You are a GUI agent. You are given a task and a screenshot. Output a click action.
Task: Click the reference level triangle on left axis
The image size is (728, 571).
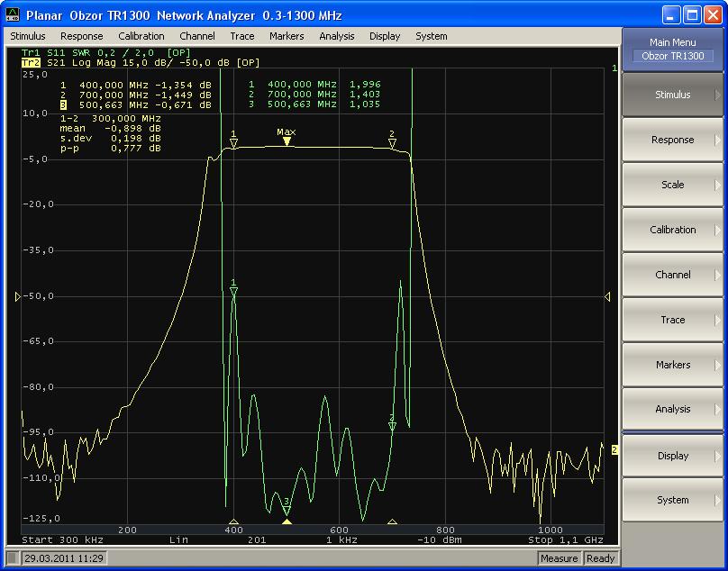[x=18, y=296]
